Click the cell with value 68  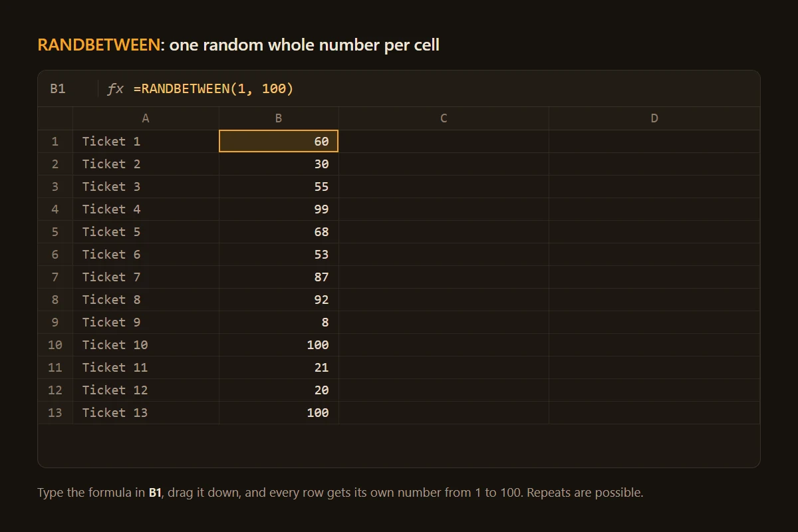click(279, 231)
